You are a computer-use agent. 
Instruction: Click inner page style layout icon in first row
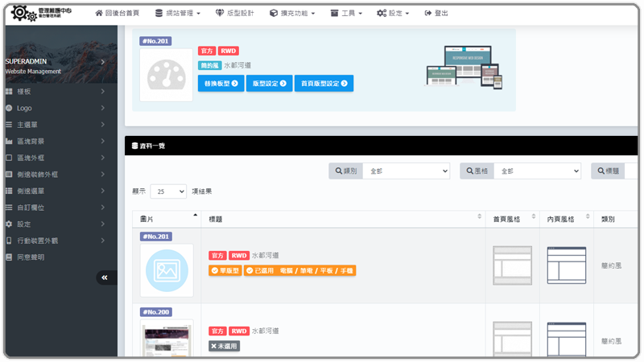pos(567,265)
